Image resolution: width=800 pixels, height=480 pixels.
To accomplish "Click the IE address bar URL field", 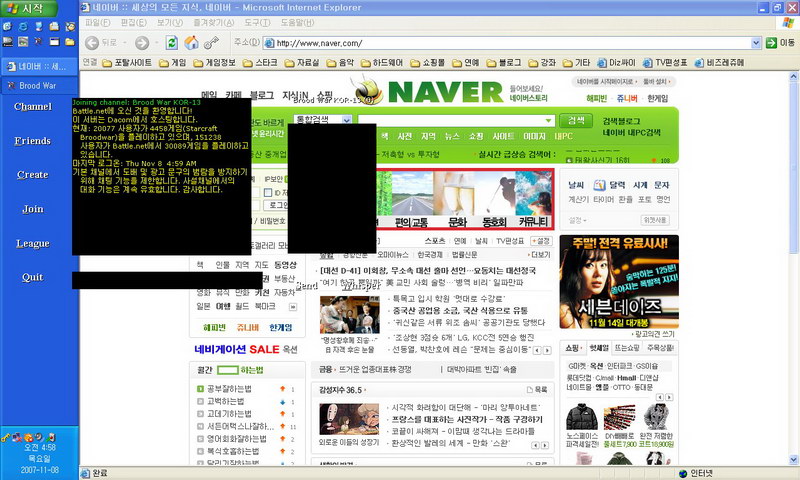I will 513,43.
